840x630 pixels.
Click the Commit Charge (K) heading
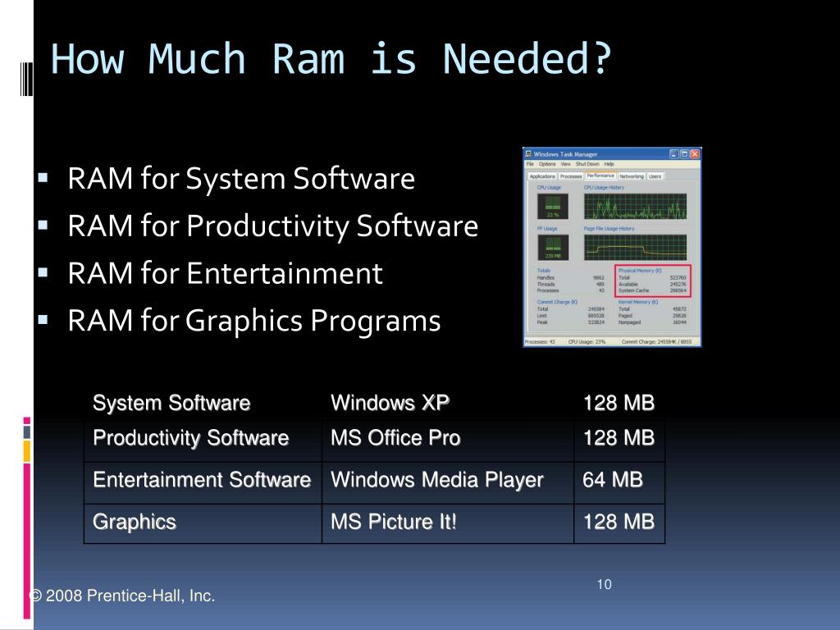click(557, 302)
